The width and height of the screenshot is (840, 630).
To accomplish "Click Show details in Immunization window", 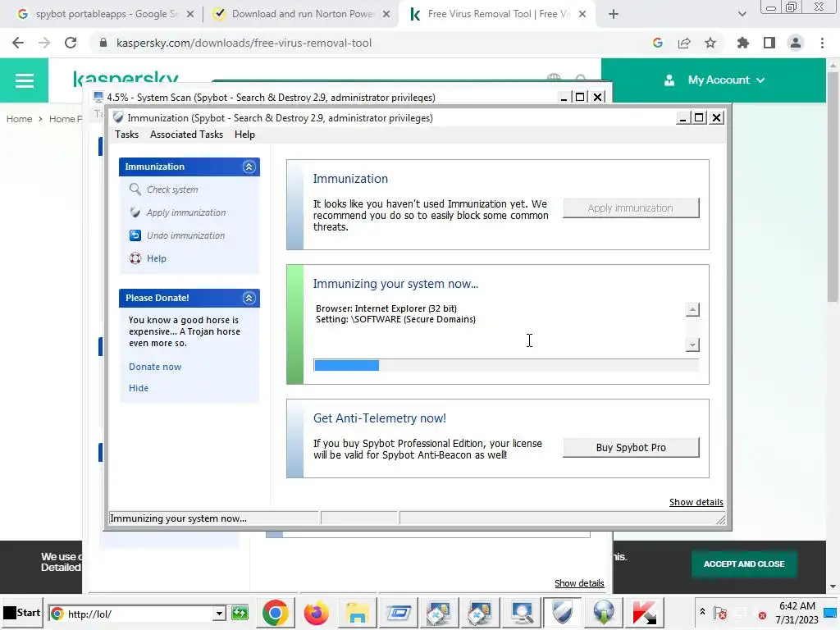I will (x=696, y=502).
